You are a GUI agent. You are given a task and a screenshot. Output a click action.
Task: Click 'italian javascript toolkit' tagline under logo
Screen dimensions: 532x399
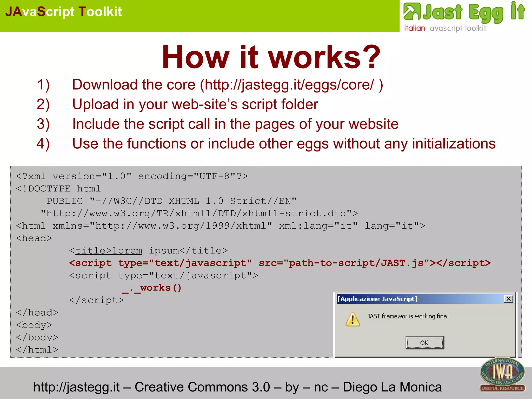pos(445,28)
